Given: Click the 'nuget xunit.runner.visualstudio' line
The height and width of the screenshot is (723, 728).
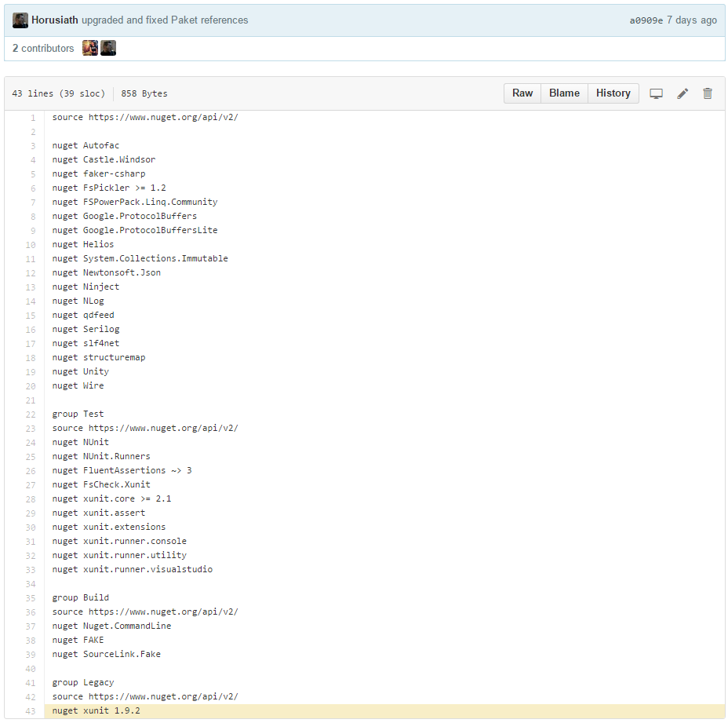Looking at the screenshot, I should (x=133, y=569).
